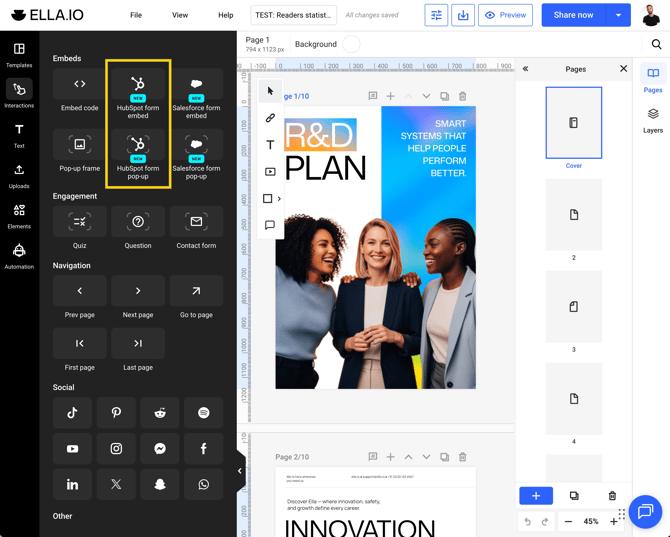Insert a Pop-up frame
Image resolution: width=670 pixels, height=537 pixels.
tap(79, 144)
